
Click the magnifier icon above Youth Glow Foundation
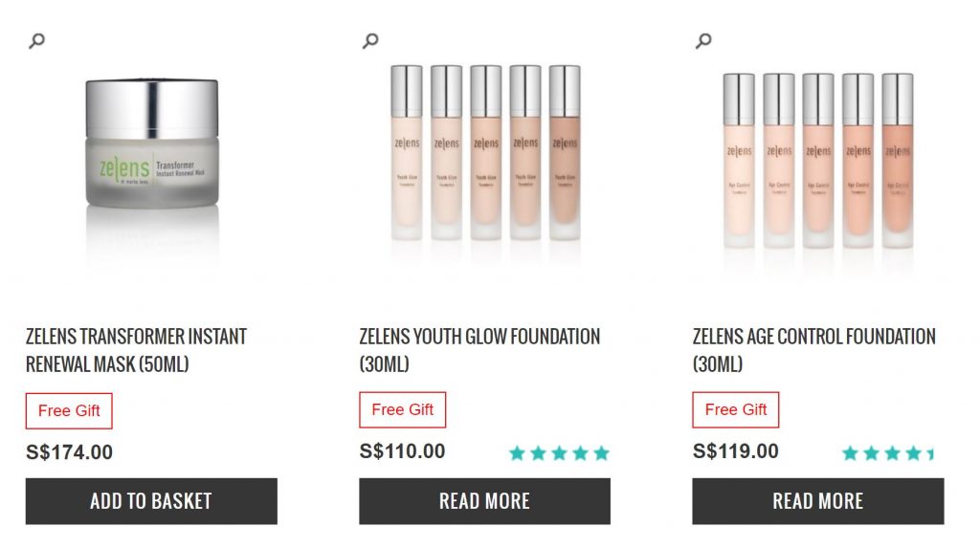(370, 40)
